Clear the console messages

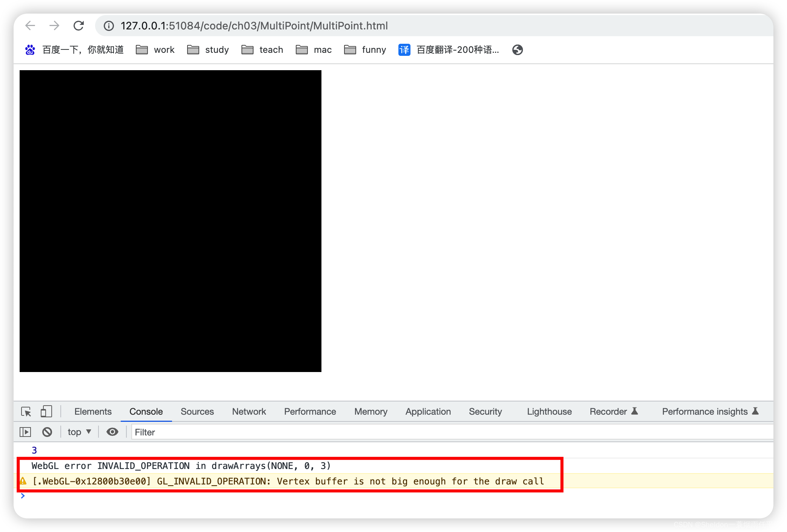tap(47, 432)
